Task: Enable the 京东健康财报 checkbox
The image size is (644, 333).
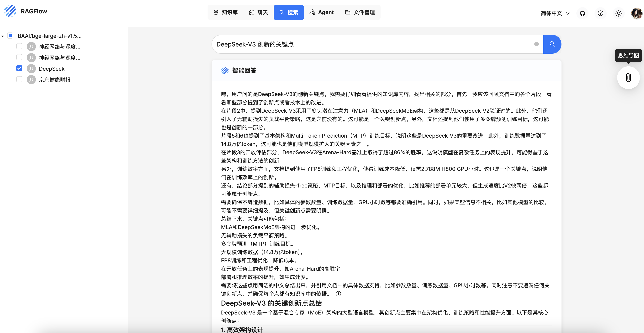Action: point(19,79)
